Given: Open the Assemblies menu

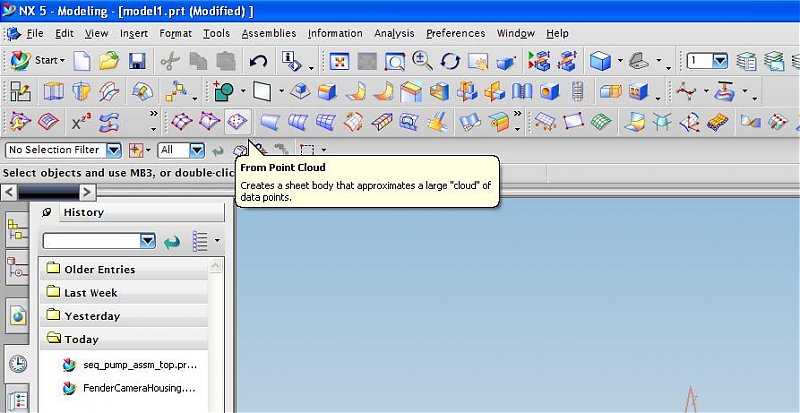Looking at the screenshot, I should (x=269, y=33).
